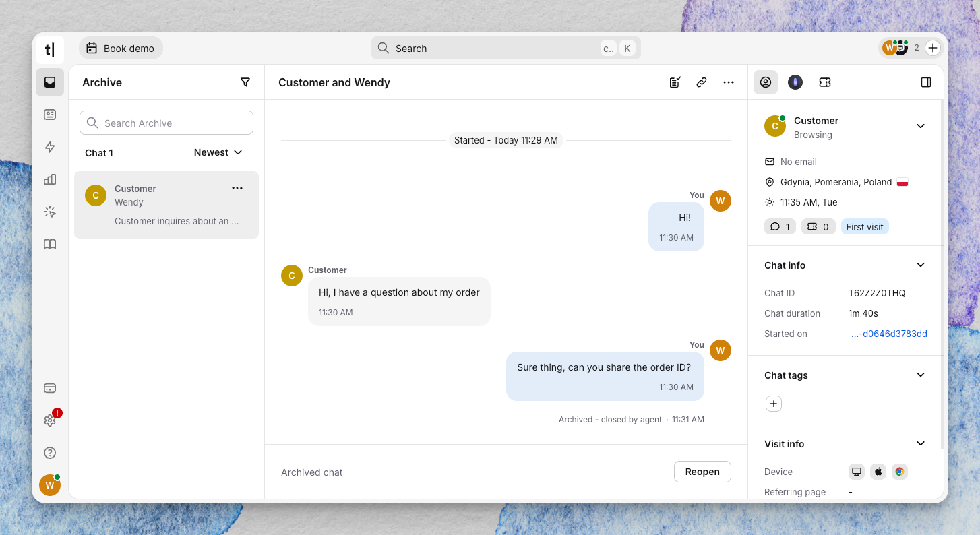Copy the chat link icon
This screenshot has width=980, height=535.
click(702, 82)
